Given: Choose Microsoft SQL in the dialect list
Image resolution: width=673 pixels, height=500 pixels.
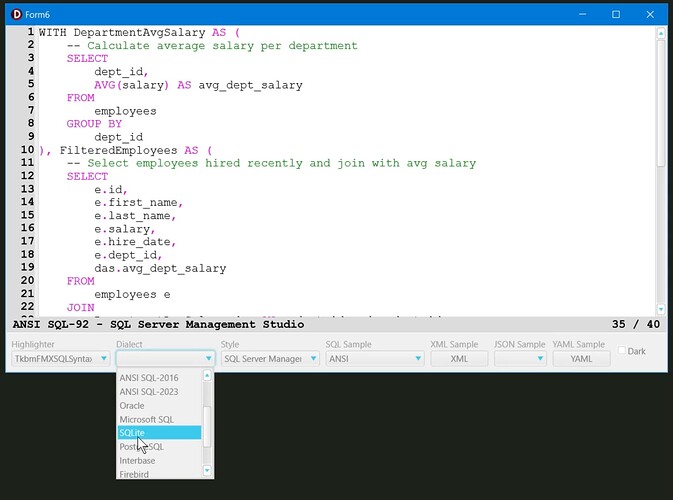Looking at the screenshot, I should coord(159,419).
